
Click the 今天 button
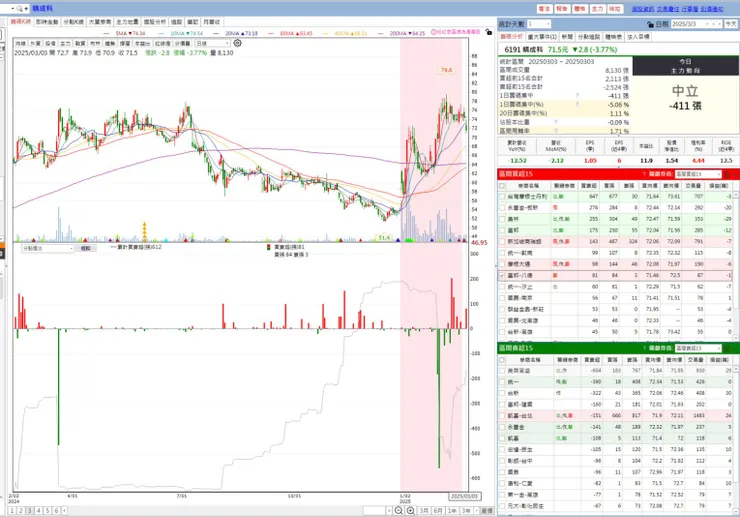(x=731, y=24)
